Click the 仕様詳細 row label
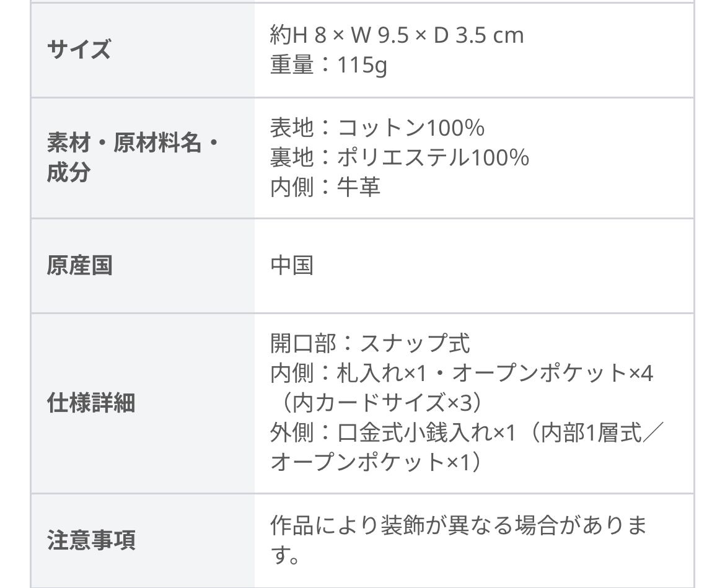This screenshot has height=588, width=725. point(90,403)
